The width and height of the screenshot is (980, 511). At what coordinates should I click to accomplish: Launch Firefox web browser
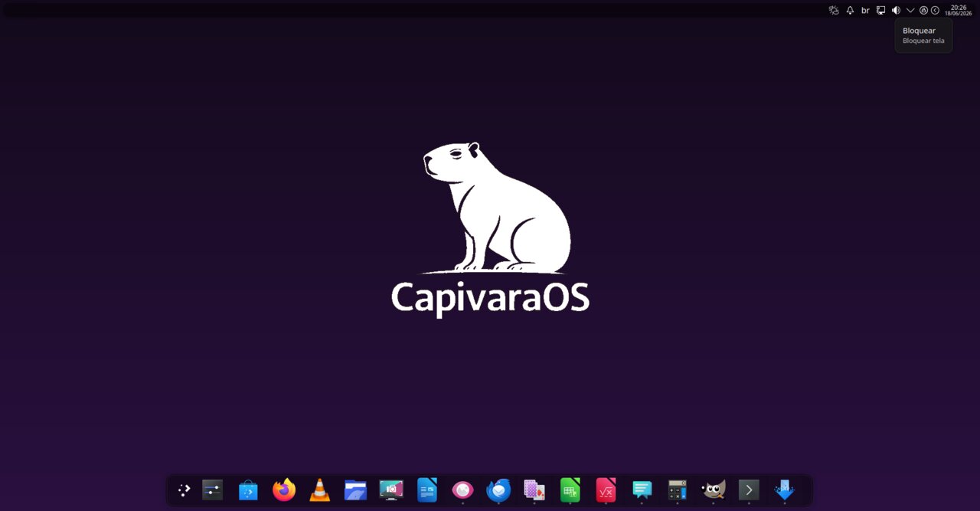[284, 490]
